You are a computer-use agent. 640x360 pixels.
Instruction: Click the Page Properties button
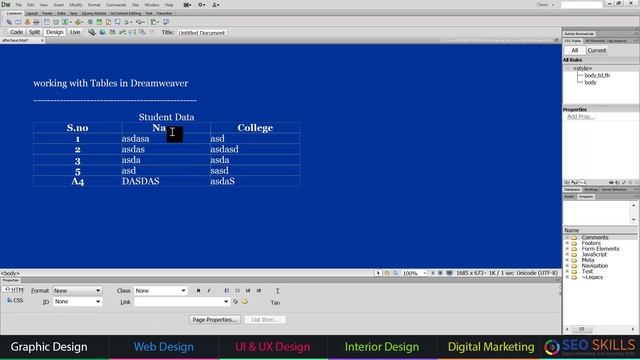215,320
